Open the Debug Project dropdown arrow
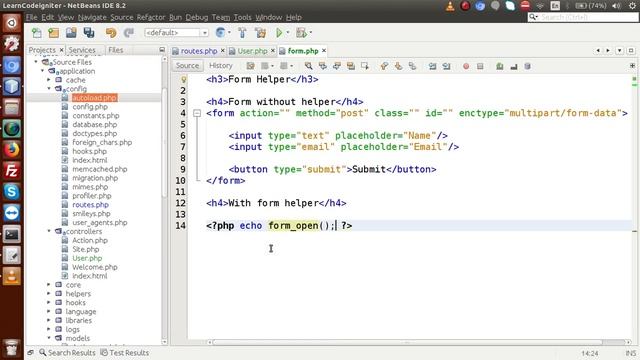Viewport: 640px width, 360px height. 311,33
